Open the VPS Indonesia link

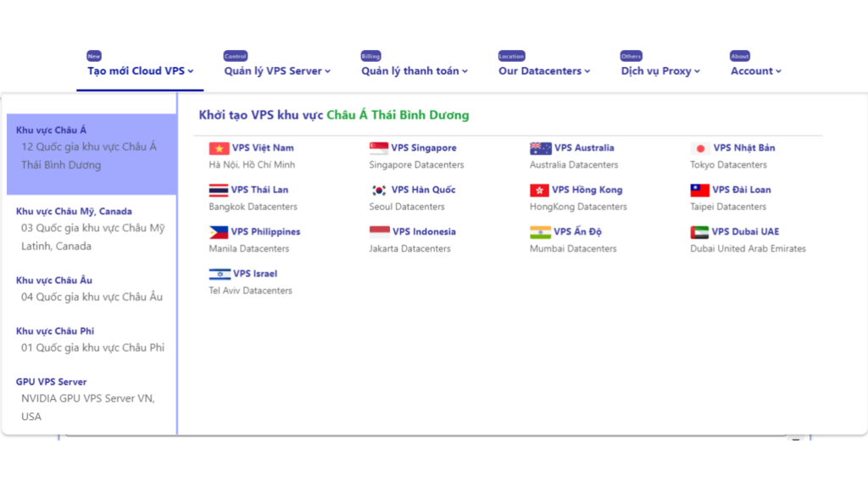click(423, 232)
